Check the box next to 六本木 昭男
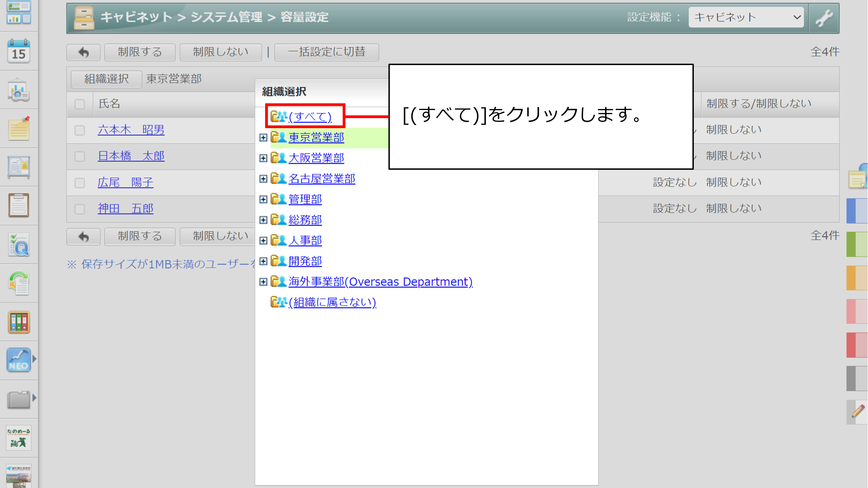This screenshot has width=868, height=488. click(x=80, y=130)
